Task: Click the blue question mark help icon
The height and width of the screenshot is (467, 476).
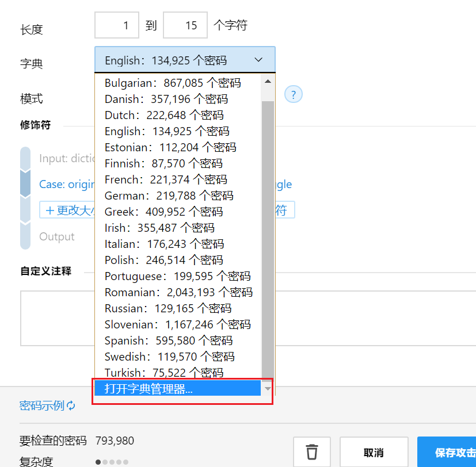Action: [x=294, y=94]
